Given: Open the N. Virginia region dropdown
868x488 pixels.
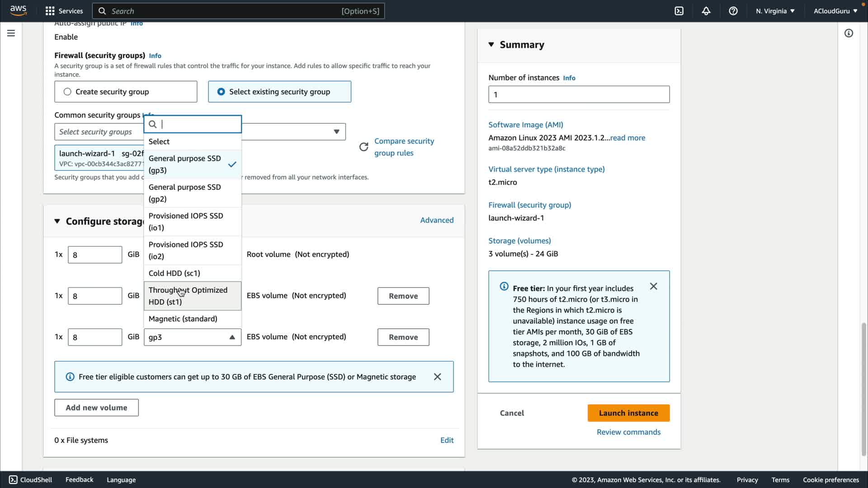Looking at the screenshot, I should coord(775,11).
